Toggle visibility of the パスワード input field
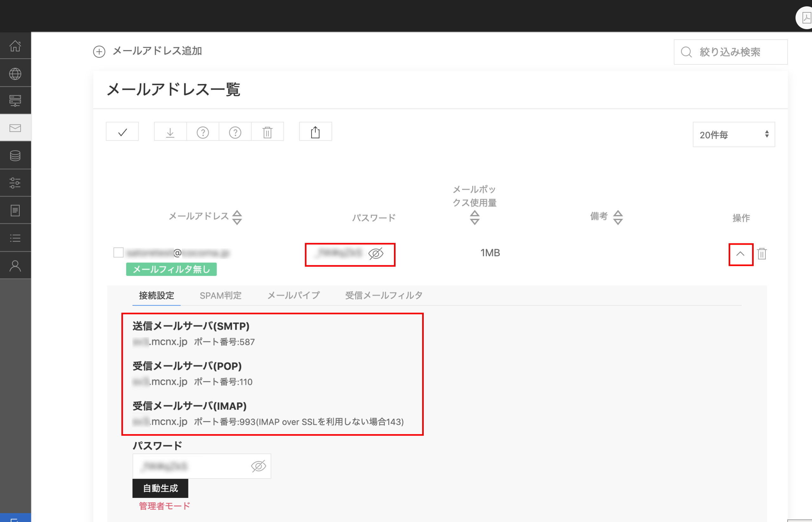 pyautogui.click(x=259, y=466)
